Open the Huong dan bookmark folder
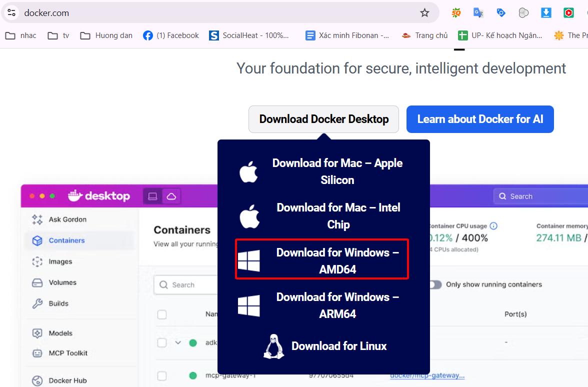The height and width of the screenshot is (387, 588). coord(106,35)
